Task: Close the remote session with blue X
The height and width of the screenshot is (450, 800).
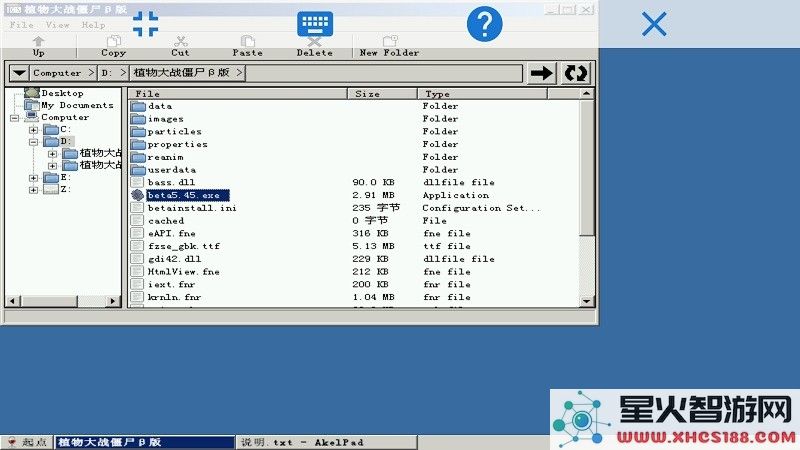Action: [x=654, y=24]
